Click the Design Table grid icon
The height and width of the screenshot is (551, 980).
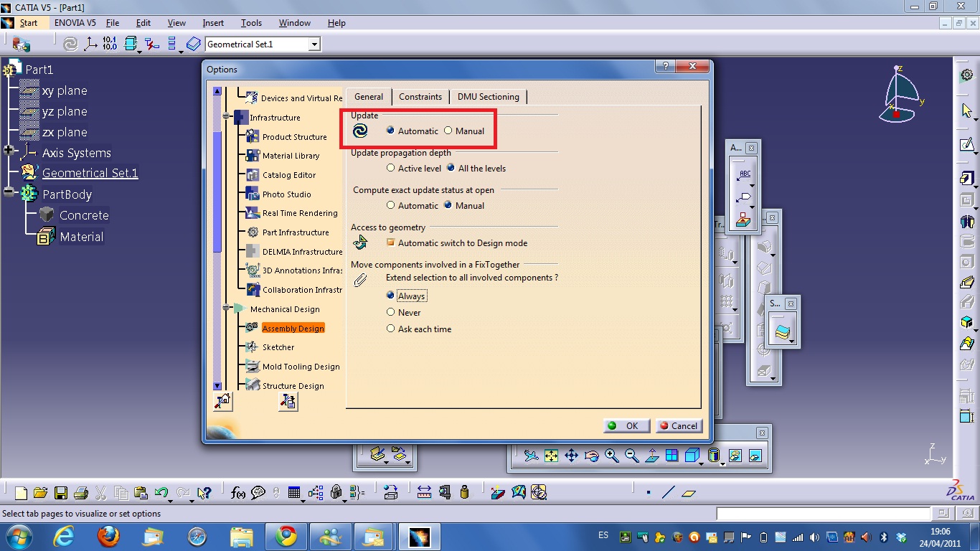pyautogui.click(x=293, y=493)
